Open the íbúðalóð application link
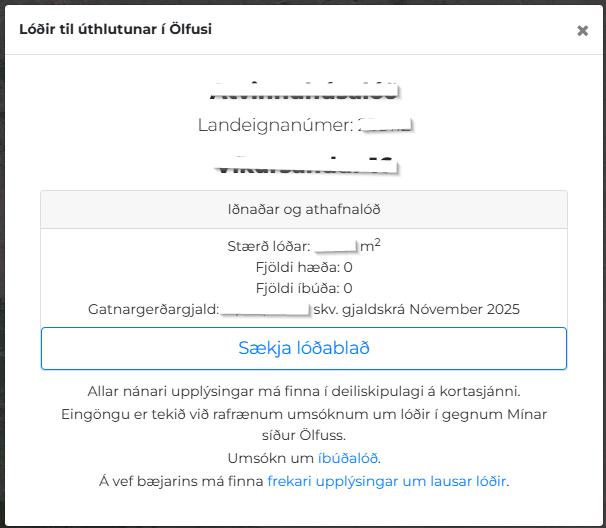The width and height of the screenshot is (606, 528). click(x=348, y=458)
